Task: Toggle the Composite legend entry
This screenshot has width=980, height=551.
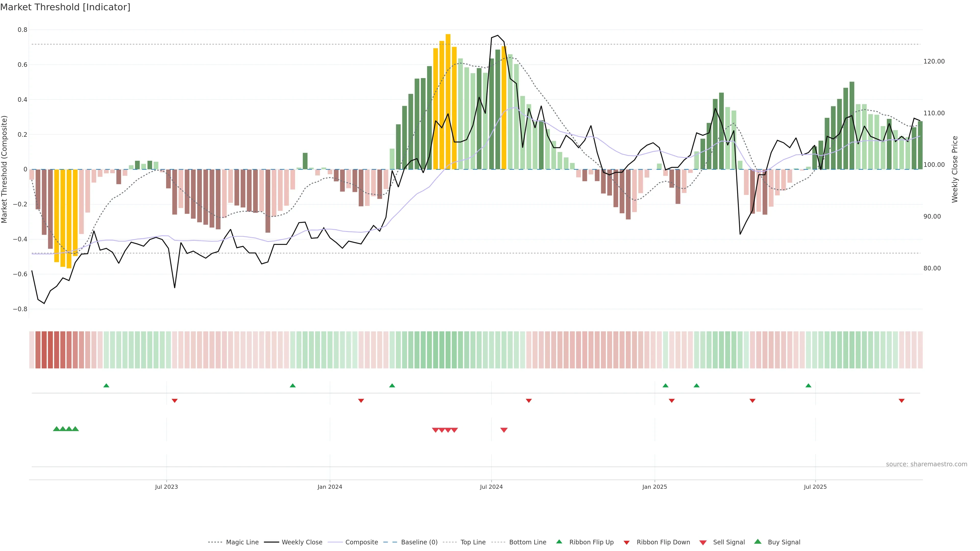Action: point(361,542)
